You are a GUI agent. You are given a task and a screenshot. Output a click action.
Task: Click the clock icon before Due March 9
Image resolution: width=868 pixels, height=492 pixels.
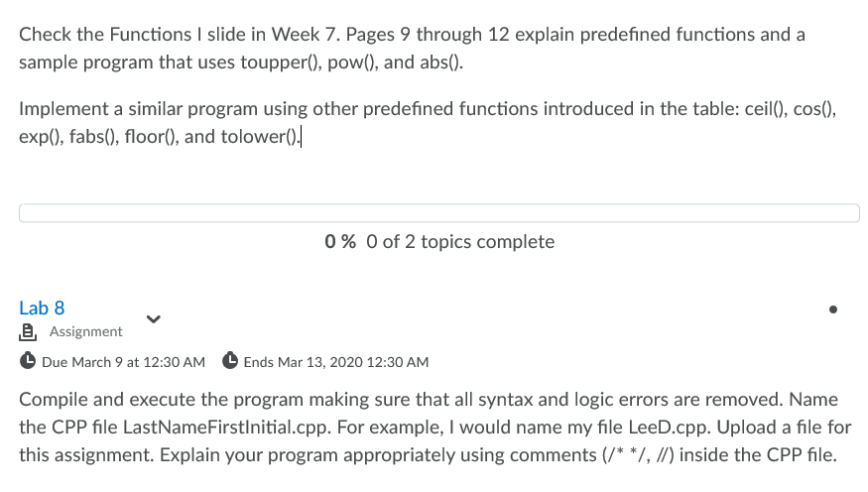click(x=28, y=361)
